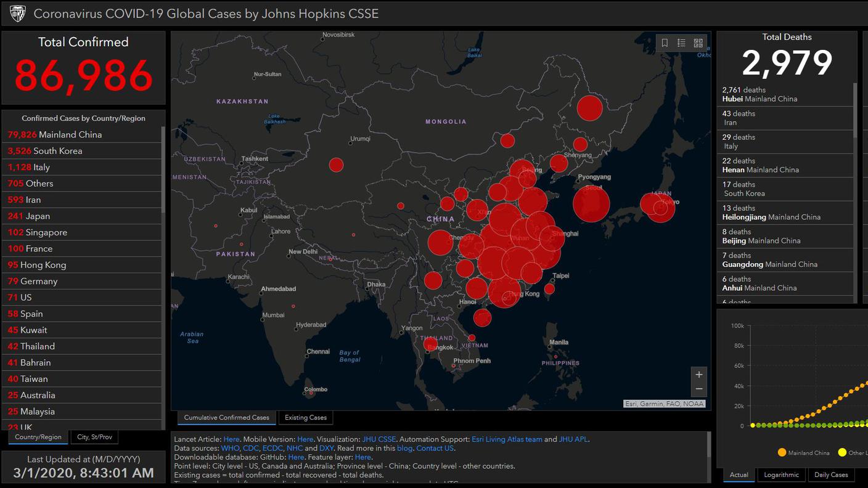Select '593 Iran' row
Viewport: 868px width, 488px height.
pyautogui.click(x=82, y=200)
